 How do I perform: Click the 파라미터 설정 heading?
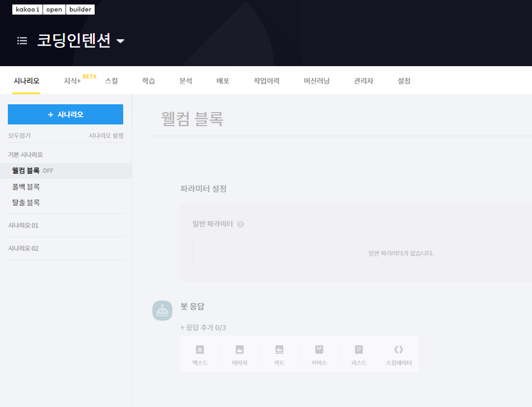[203, 188]
